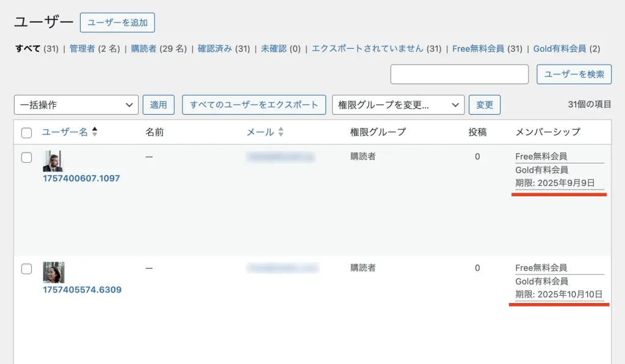Click avatar of user 1757400607.1097
Viewport: 625px width, 364px height.
click(x=53, y=161)
